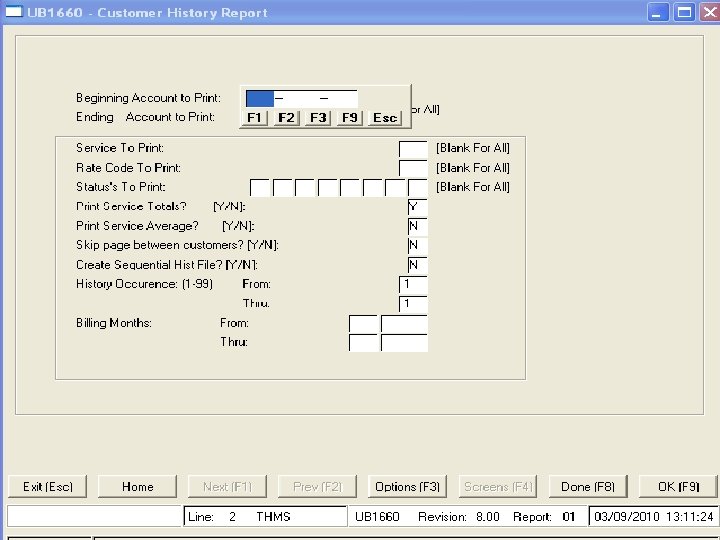
Task: Click the window system menu icon
Action: 13,11
